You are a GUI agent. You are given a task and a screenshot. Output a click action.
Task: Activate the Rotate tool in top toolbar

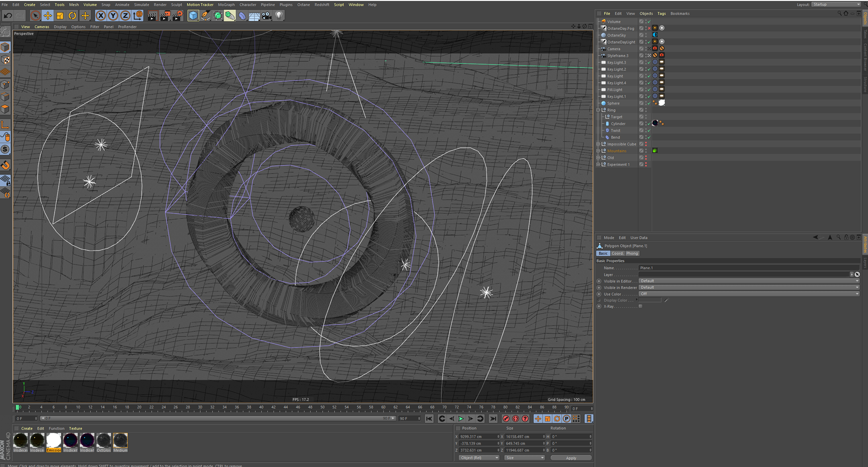[x=72, y=16]
